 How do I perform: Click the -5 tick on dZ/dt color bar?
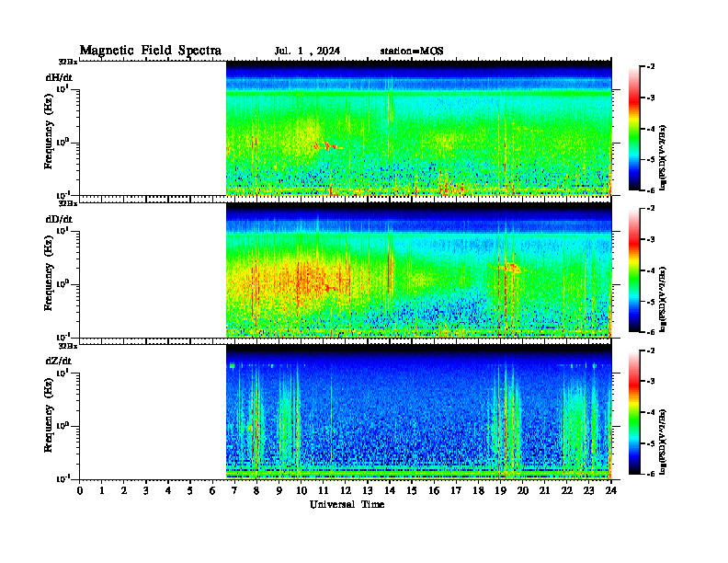tap(651, 443)
